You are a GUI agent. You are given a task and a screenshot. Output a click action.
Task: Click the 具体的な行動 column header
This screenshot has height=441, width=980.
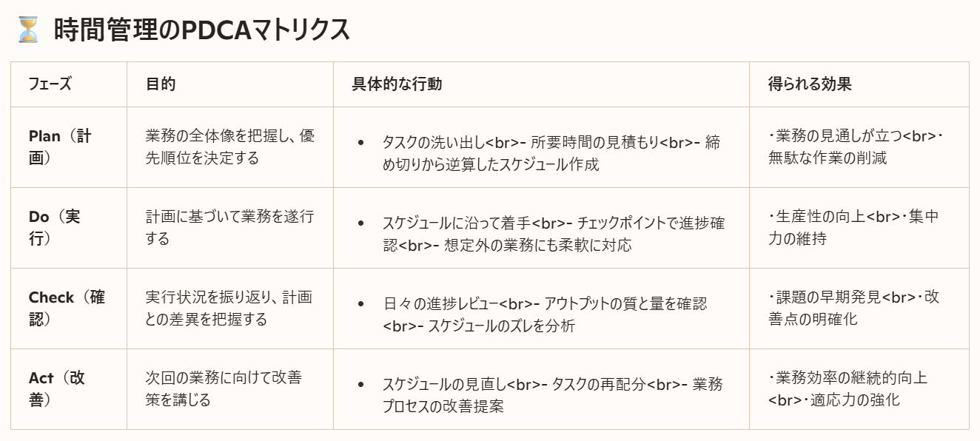(397, 84)
